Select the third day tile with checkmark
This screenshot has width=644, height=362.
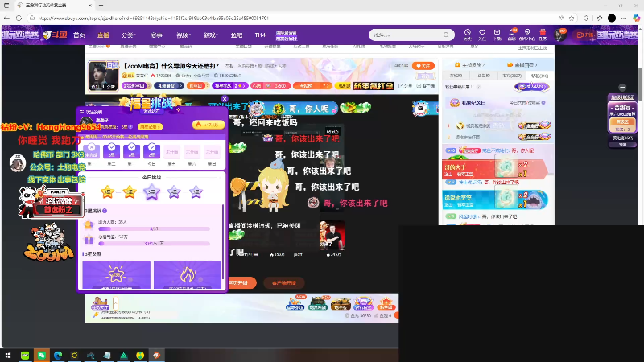click(x=131, y=151)
